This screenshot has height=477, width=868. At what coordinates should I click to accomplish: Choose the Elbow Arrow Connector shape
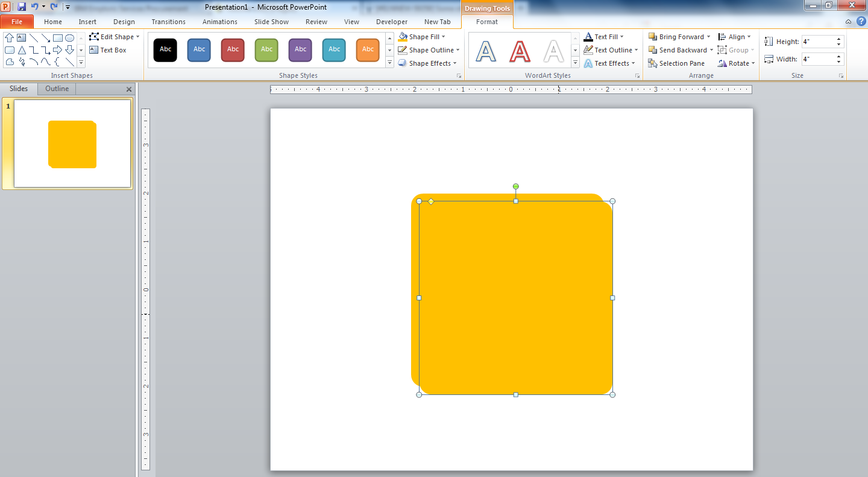pyautogui.click(x=46, y=50)
